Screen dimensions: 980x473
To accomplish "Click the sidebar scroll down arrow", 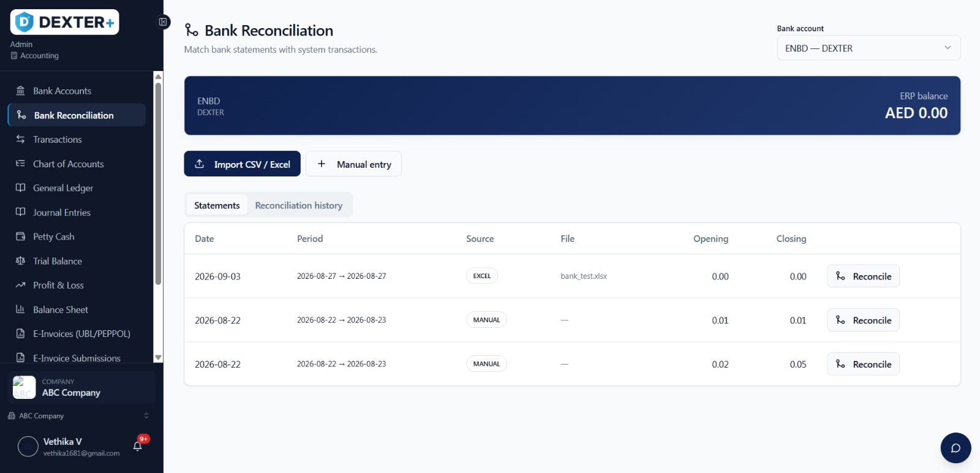I will point(158,357).
